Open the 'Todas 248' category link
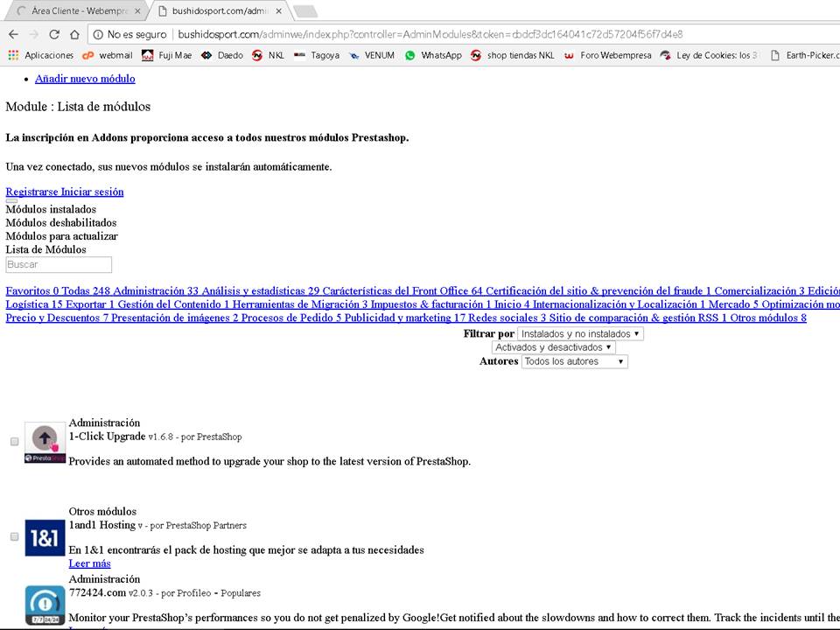This screenshot has height=630, width=840. pyautogui.click(x=86, y=290)
